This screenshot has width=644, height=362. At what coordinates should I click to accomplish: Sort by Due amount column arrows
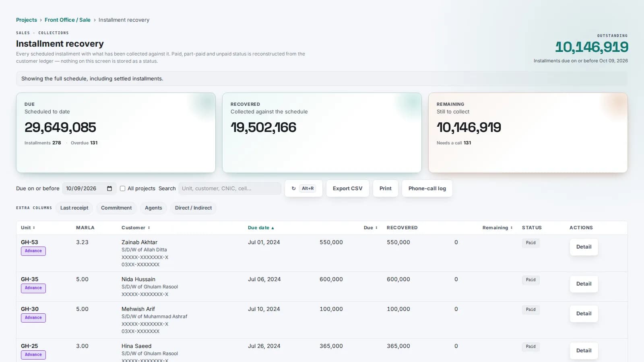376,228
